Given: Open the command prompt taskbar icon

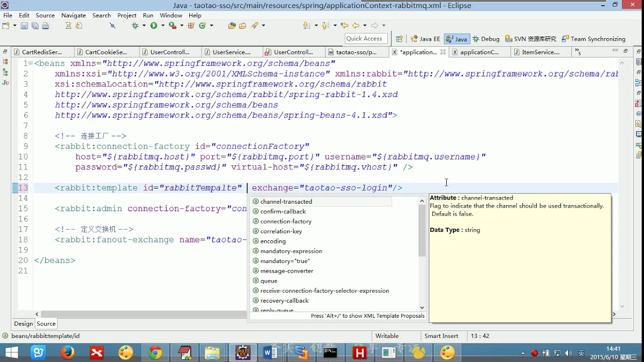Looking at the screenshot, I should [x=330, y=352].
